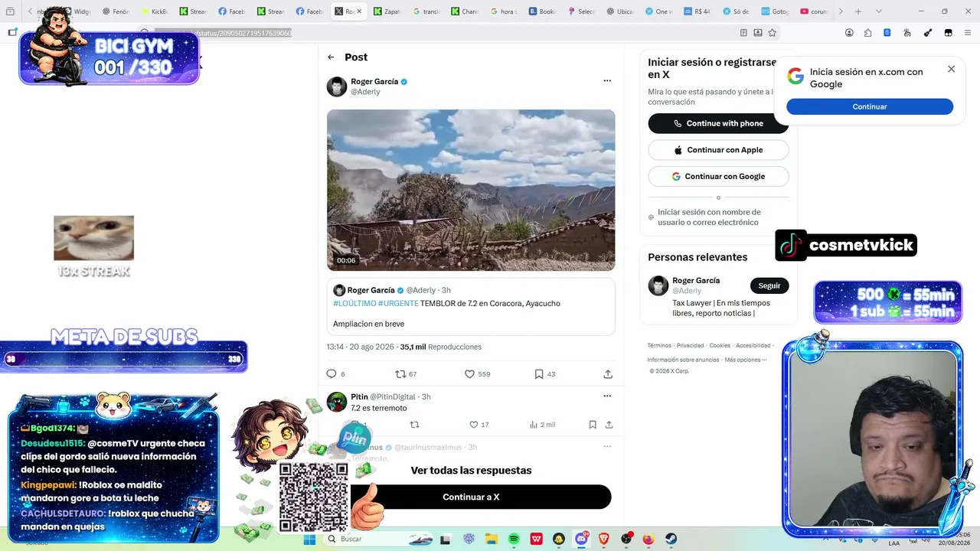
Task: Open Discord from the taskbar
Action: [x=582, y=540]
